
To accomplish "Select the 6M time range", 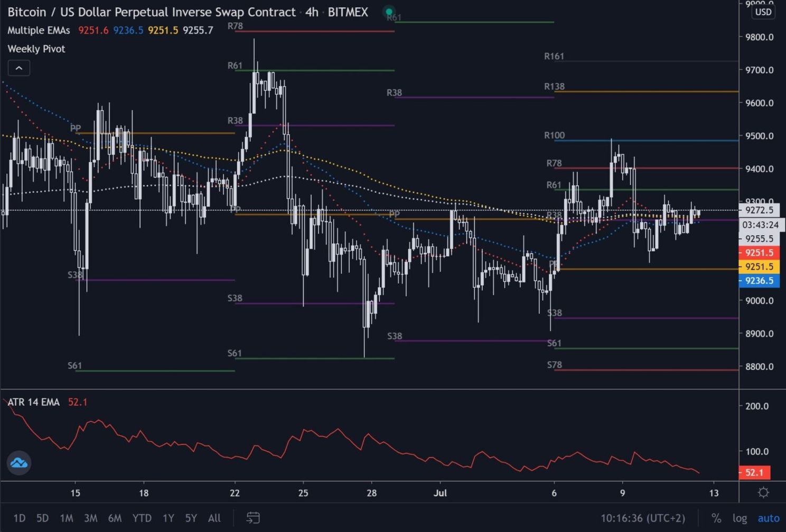I will pyautogui.click(x=115, y=518).
